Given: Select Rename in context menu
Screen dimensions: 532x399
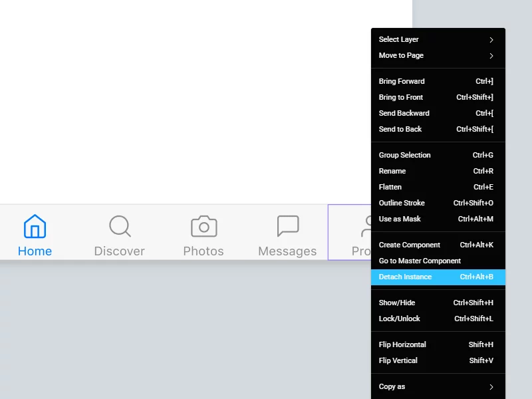Looking at the screenshot, I should coord(438,171).
